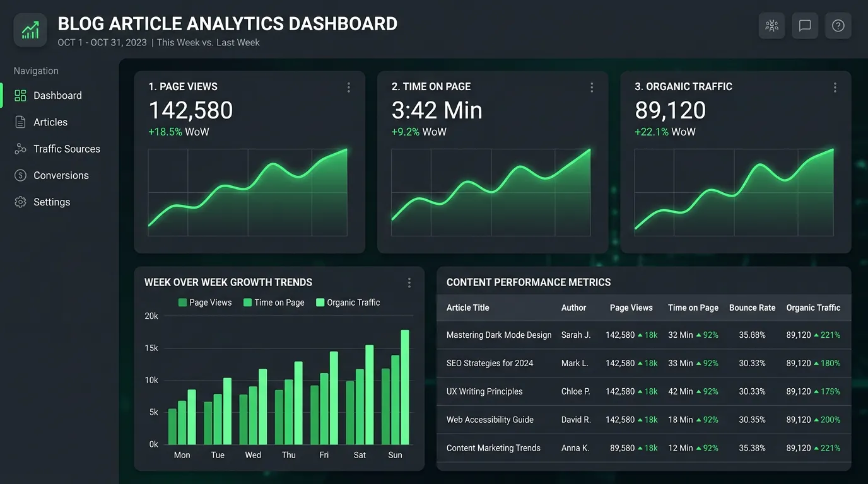Click author David R.
868x484 pixels.
coord(576,420)
